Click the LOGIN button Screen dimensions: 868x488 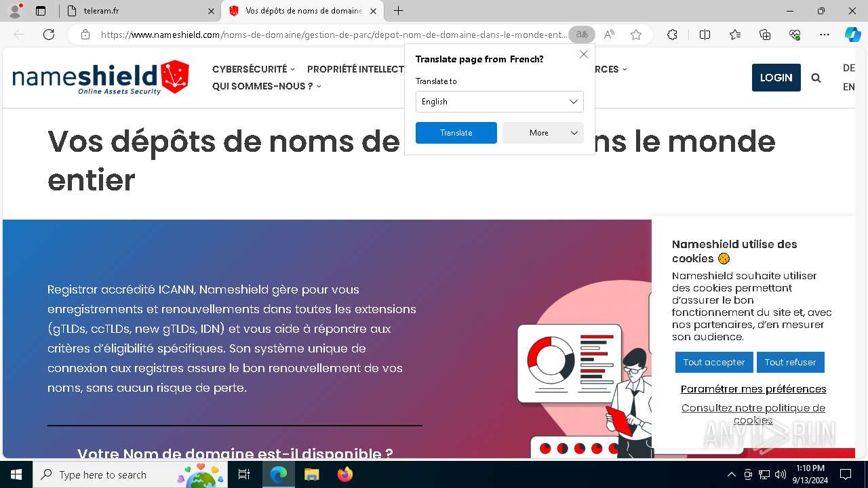(x=776, y=77)
